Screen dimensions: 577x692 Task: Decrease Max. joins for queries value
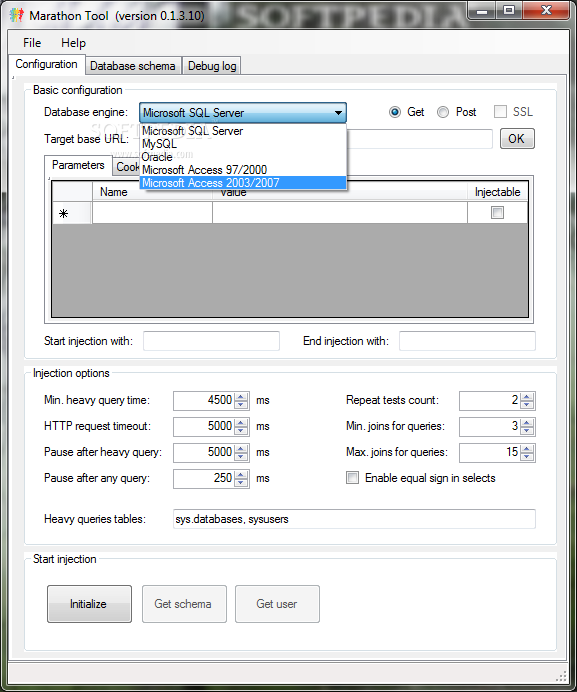tap(527, 457)
